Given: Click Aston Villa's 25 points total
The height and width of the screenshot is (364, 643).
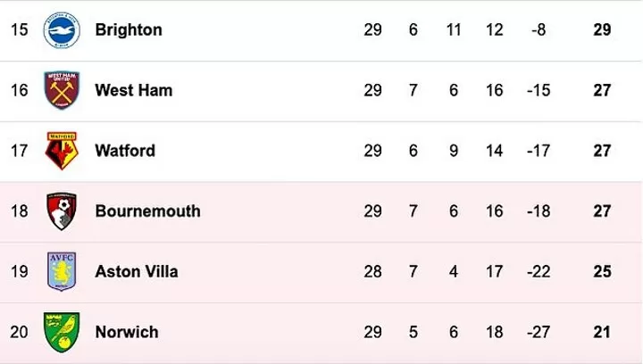Looking at the screenshot, I should (602, 271).
